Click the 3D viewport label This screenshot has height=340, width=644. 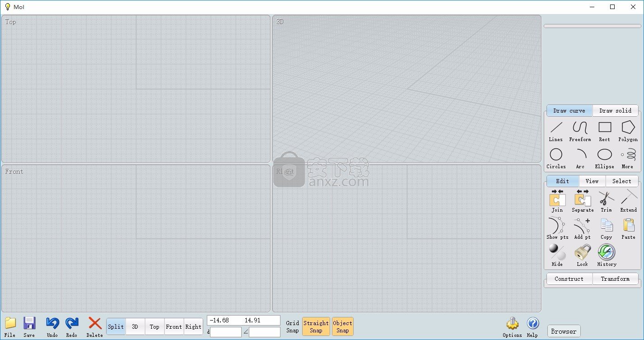(280, 22)
